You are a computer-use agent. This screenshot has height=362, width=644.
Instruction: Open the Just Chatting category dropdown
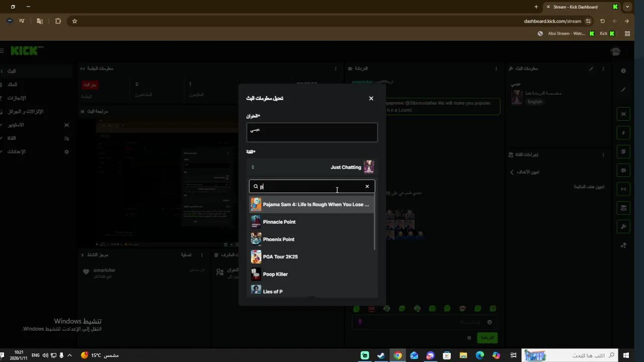coord(312,167)
